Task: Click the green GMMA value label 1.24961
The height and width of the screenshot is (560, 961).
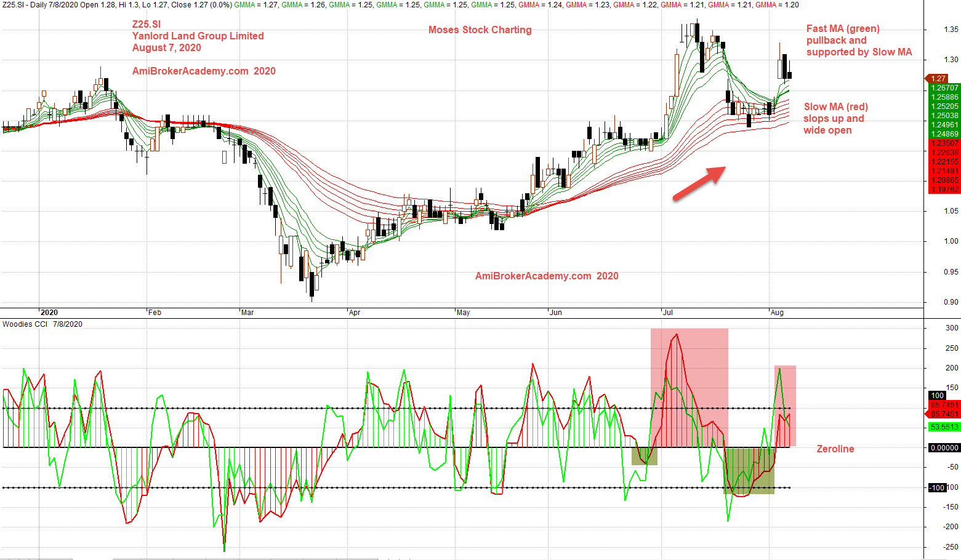Action: 944,125
